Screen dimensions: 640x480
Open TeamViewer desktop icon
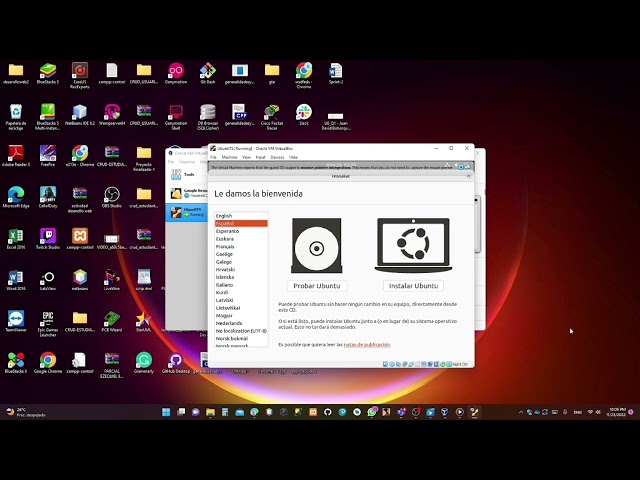(x=16, y=321)
